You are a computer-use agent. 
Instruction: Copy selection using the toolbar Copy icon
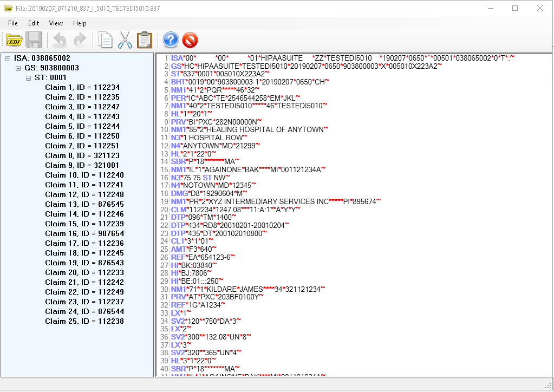tap(105, 40)
